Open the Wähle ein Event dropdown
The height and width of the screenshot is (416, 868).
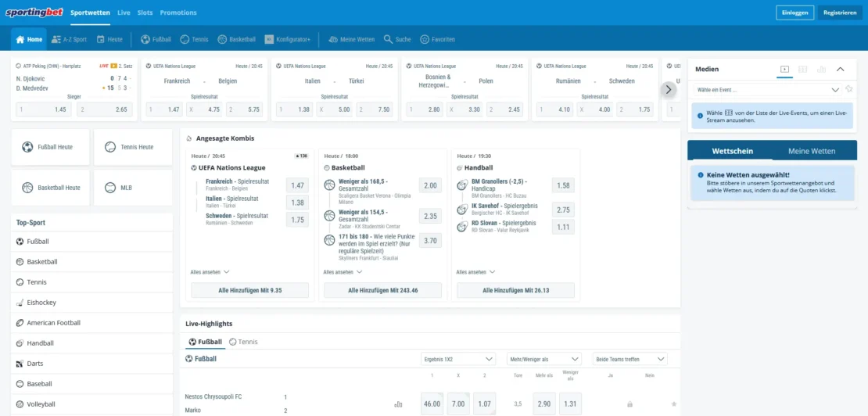coord(768,89)
